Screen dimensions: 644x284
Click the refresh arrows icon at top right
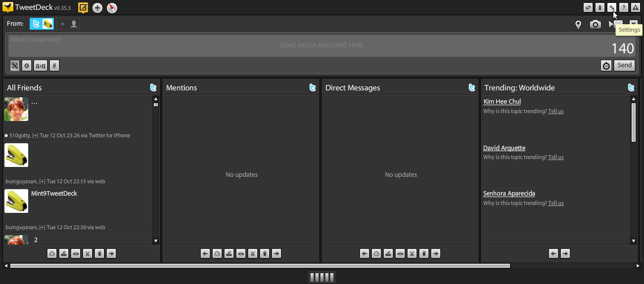coord(588,7)
